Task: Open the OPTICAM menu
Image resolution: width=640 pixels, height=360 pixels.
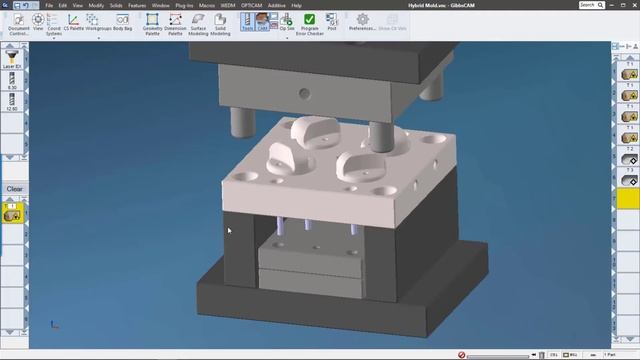Action: point(251,6)
